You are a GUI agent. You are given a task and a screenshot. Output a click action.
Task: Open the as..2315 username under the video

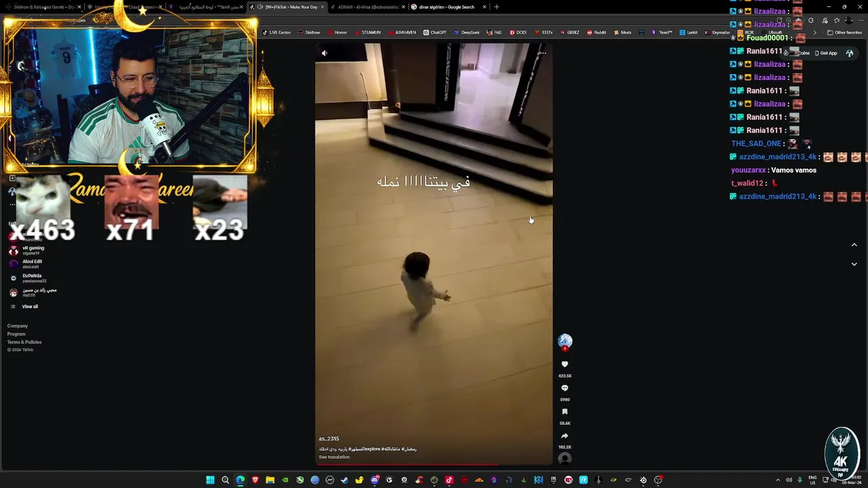coord(329,439)
